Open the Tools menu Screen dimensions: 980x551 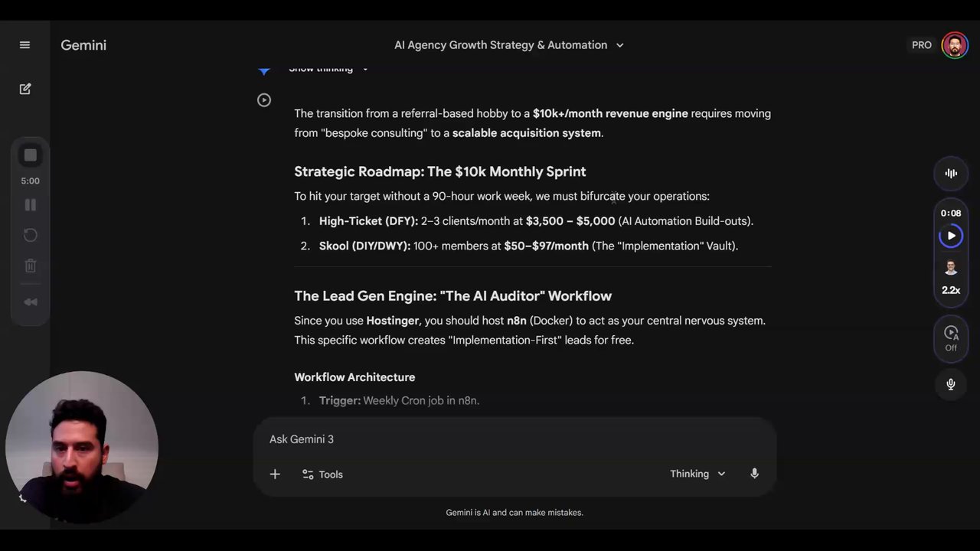point(322,474)
